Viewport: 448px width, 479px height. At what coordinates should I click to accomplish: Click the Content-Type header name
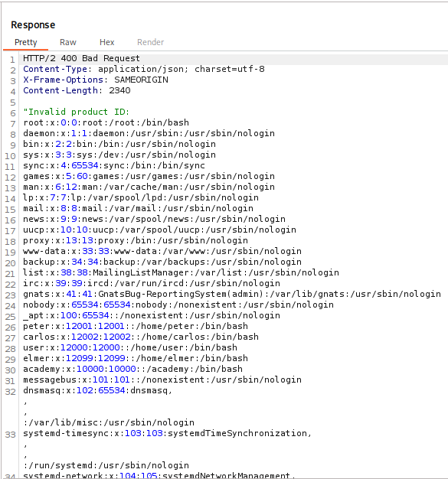click(55, 69)
